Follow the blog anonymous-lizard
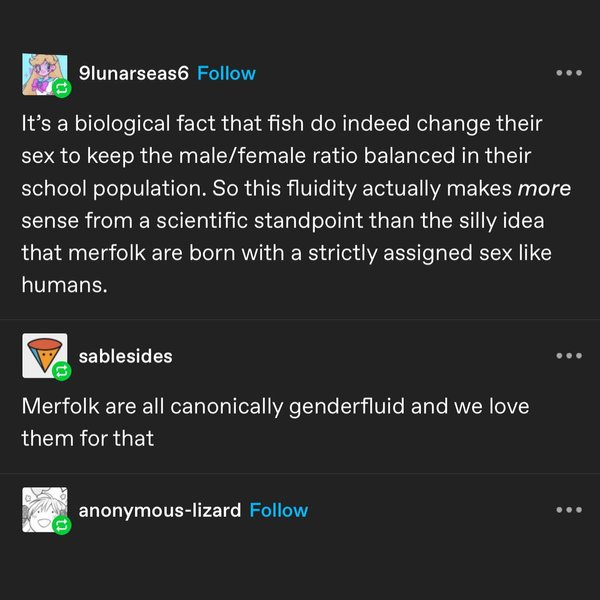Image resolution: width=600 pixels, height=600 pixels. tap(278, 510)
